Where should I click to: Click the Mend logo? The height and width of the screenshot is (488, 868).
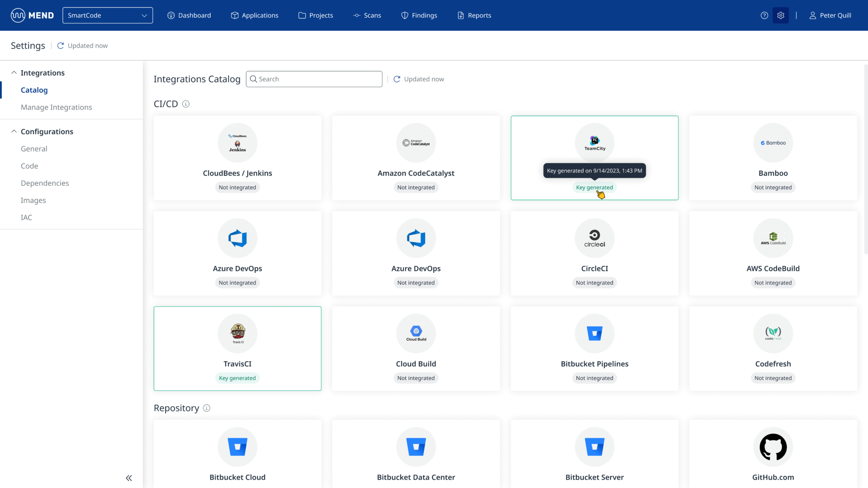[x=32, y=15]
